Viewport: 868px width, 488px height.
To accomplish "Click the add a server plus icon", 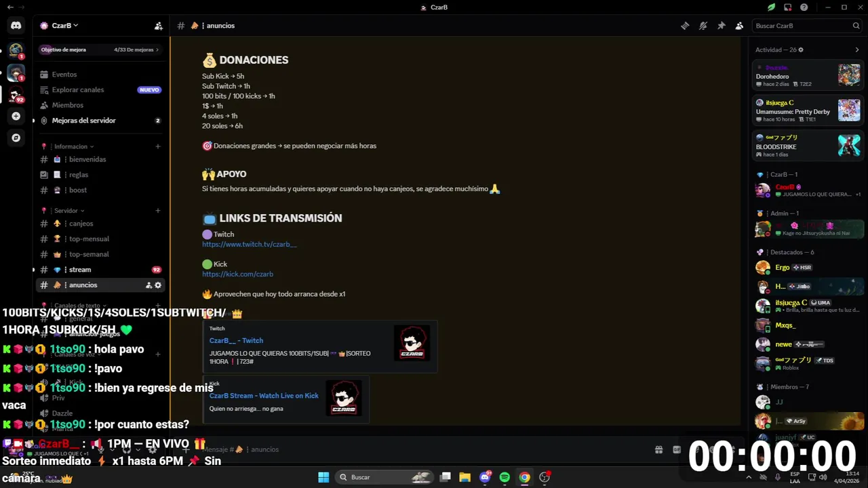I will click(16, 117).
